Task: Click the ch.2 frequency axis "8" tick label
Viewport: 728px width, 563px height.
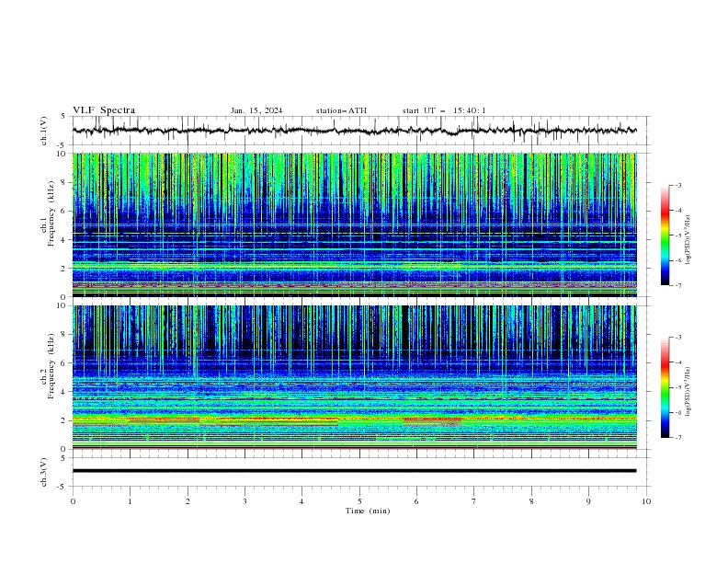Action: click(65, 335)
